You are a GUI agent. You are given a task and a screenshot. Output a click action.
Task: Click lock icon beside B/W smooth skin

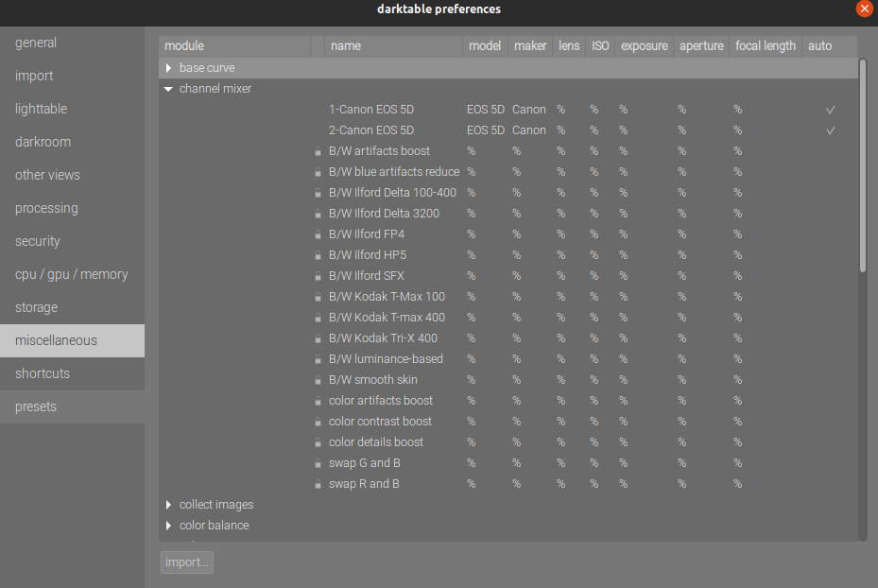pos(318,380)
